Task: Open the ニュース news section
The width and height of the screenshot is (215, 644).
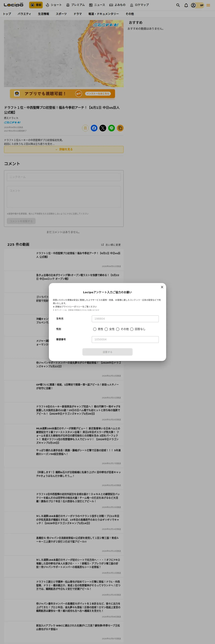Action: [x=97, y=5]
